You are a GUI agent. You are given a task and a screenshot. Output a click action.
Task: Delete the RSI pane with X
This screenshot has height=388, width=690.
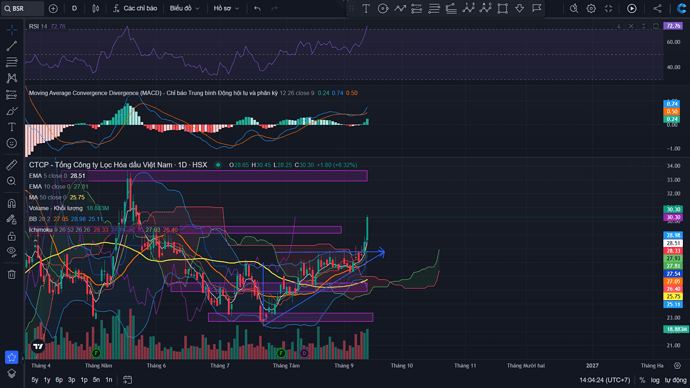tap(631, 26)
